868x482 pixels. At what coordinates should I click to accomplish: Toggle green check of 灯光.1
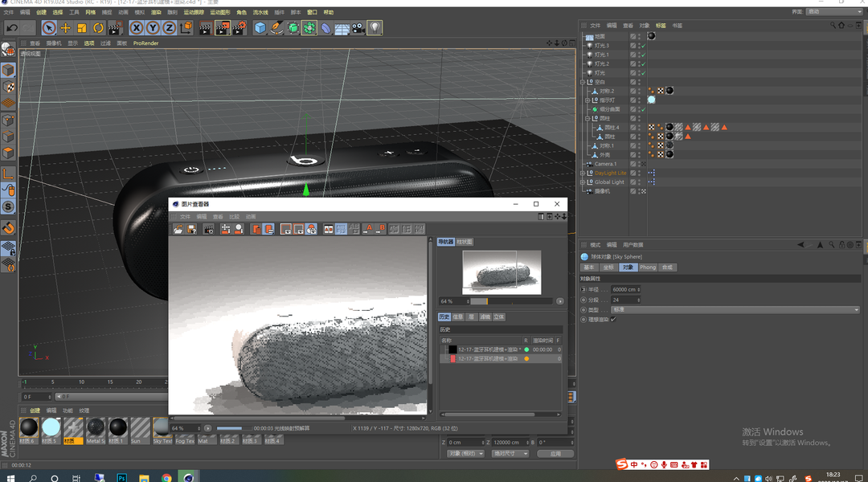click(x=643, y=55)
